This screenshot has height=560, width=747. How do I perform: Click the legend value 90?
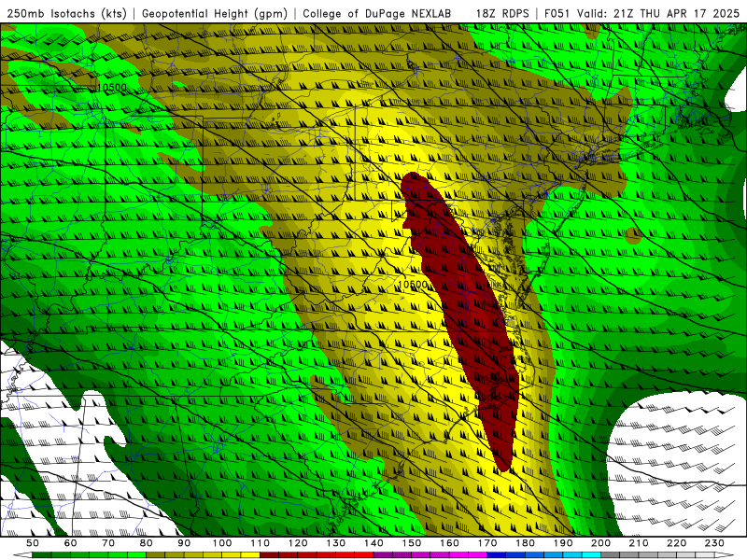[x=184, y=543]
